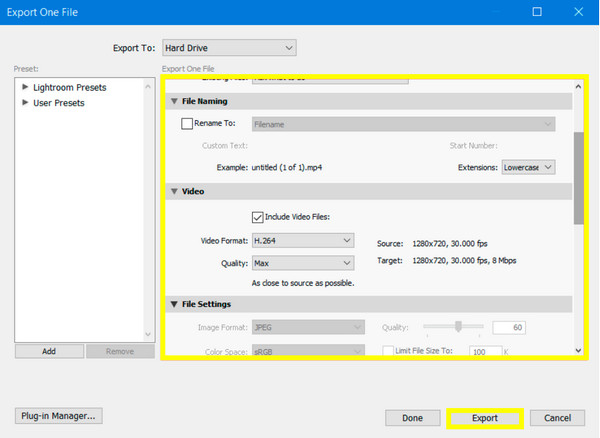Maximize the Export One File dialog
Viewport: 600px width, 438px height.
[537, 12]
